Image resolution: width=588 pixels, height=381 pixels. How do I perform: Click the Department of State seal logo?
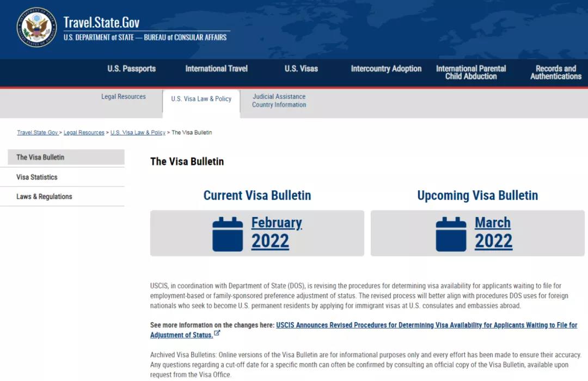[37, 27]
